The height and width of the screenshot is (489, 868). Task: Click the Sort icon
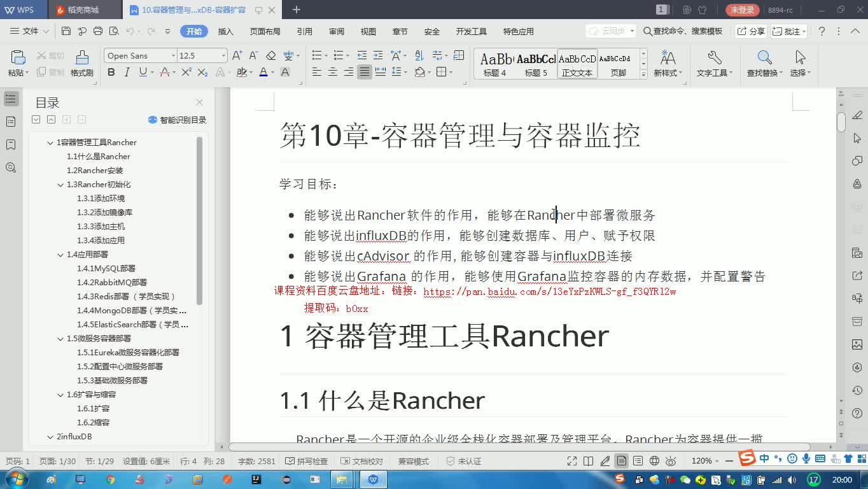coord(419,55)
